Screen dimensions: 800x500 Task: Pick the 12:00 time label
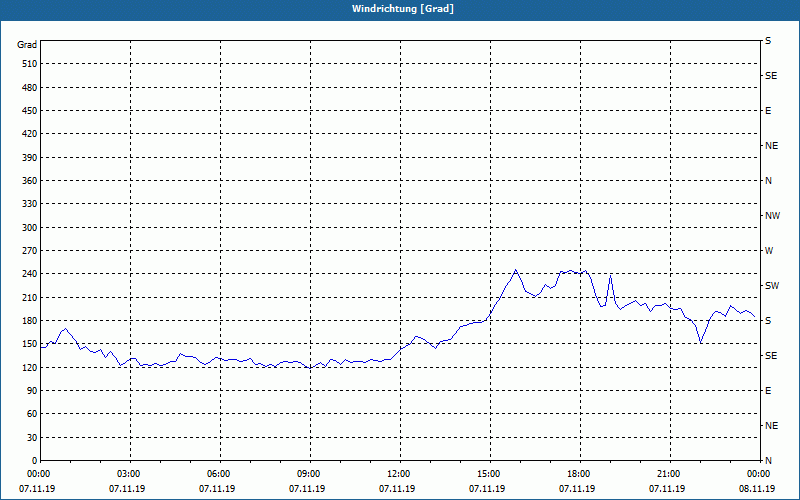(x=398, y=474)
